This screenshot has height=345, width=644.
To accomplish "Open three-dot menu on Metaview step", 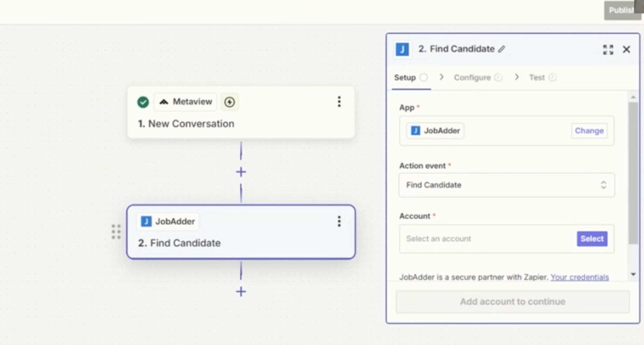I will pyautogui.click(x=339, y=101).
